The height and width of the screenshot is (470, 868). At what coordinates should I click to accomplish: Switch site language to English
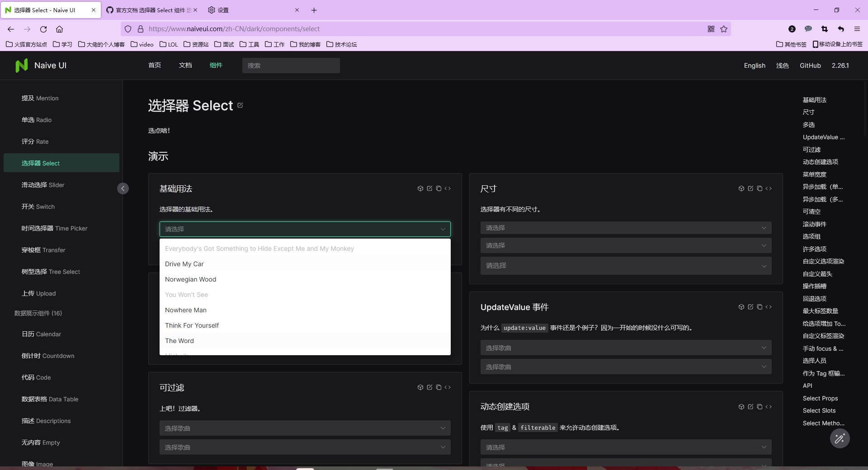click(754, 65)
